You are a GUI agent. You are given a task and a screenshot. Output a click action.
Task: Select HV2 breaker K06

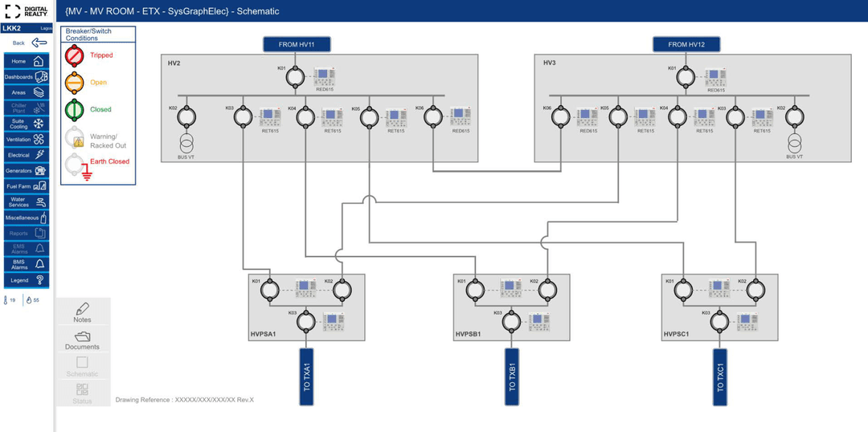click(x=433, y=116)
